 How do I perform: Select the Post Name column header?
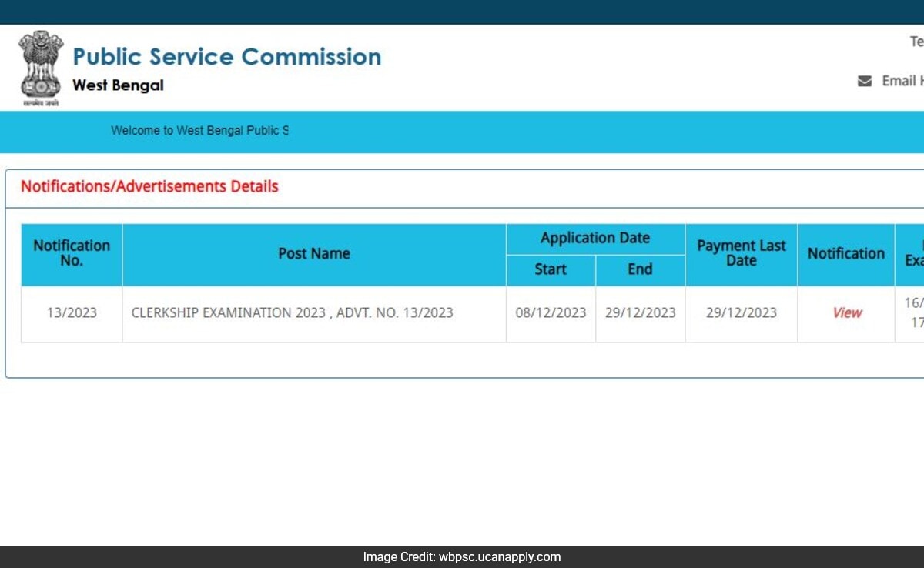[x=314, y=254]
